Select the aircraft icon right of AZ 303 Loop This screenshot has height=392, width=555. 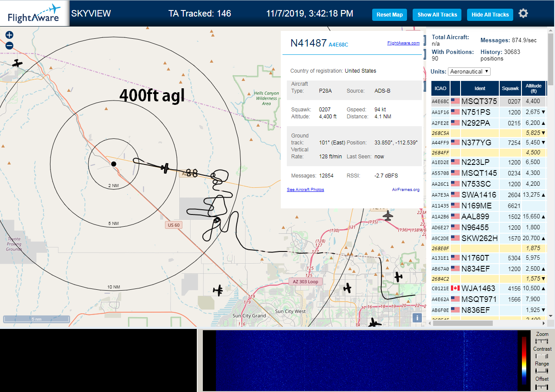tap(347, 288)
